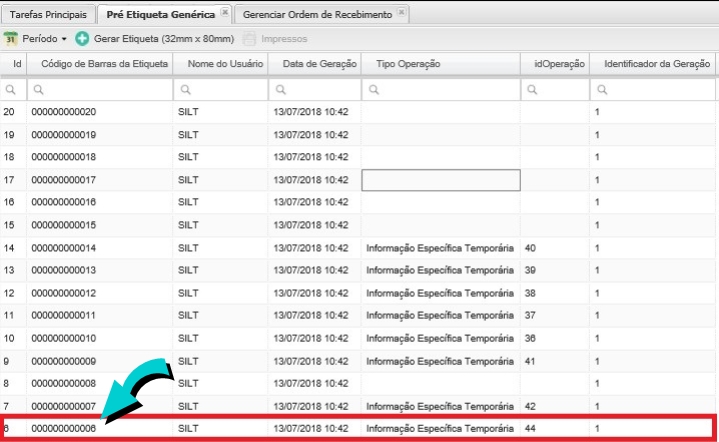Select barcode cell 000000000016
The image size is (719, 442).
click(64, 202)
